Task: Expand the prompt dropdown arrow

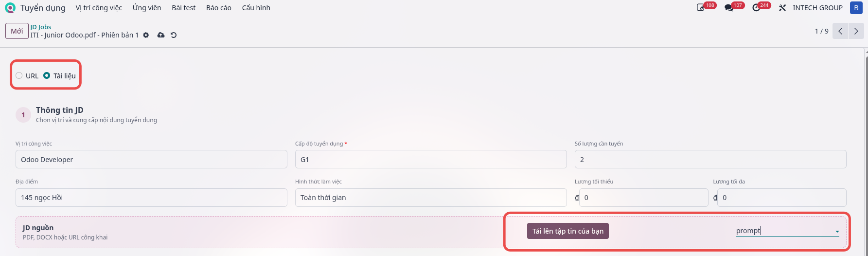Action: 837,232
